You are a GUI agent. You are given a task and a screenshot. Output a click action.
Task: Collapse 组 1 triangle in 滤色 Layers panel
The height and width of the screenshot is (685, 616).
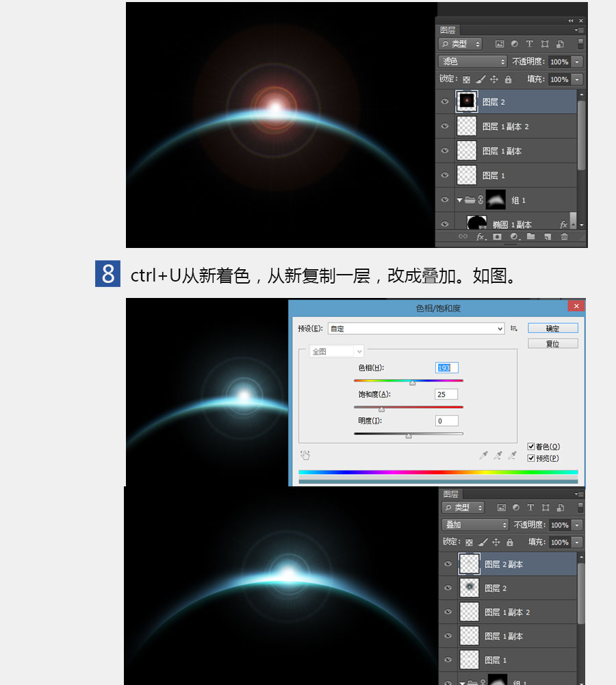coord(459,200)
